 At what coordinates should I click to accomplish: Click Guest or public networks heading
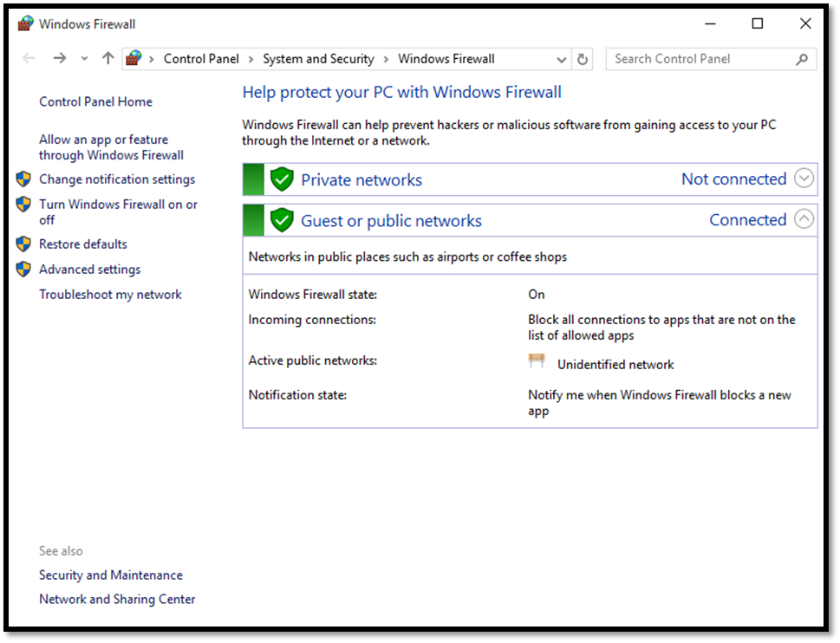click(391, 221)
